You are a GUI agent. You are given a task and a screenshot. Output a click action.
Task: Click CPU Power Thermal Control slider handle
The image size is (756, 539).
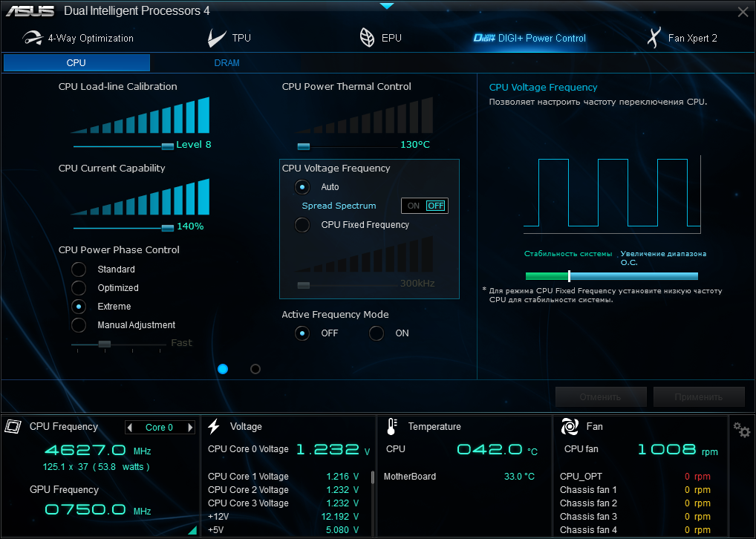(304, 146)
